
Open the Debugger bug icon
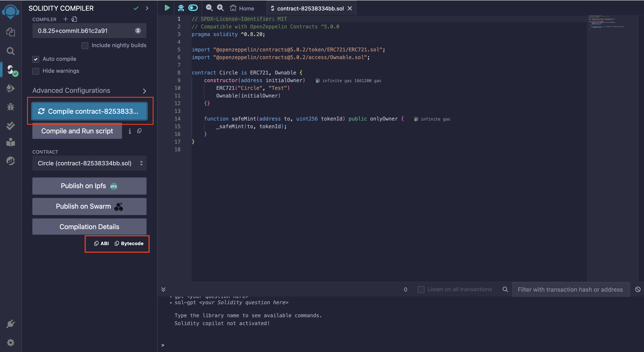(x=10, y=107)
